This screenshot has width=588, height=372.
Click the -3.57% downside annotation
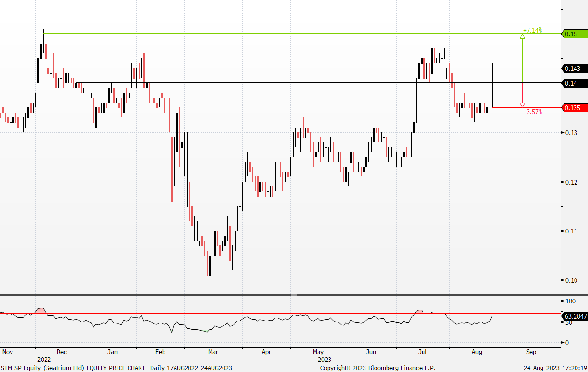click(532, 112)
